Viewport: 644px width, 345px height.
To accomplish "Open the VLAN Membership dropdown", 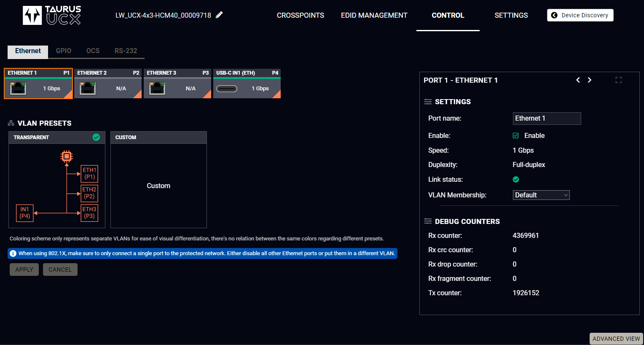I will [541, 195].
